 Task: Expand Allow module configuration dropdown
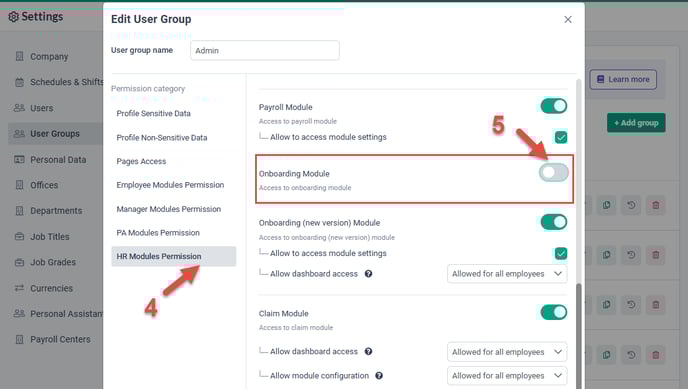(x=507, y=375)
